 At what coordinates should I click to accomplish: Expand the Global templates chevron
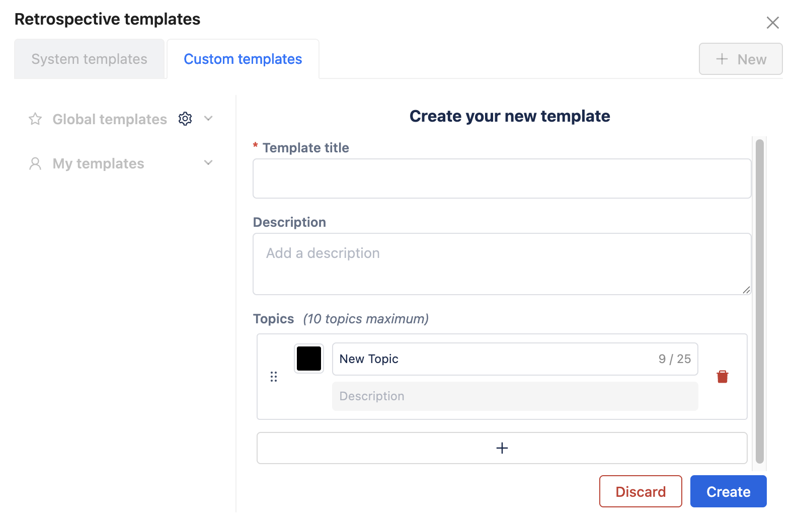pos(208,119)
